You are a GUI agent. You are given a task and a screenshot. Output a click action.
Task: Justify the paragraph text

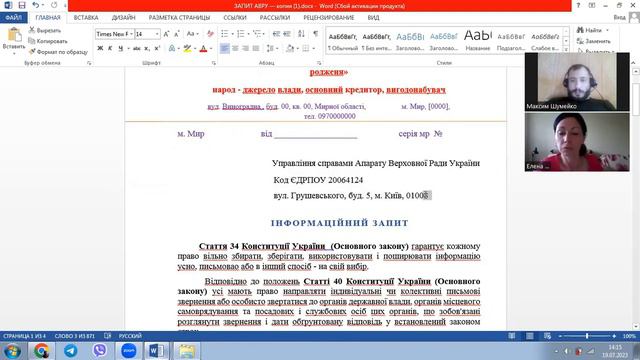(256, 49)
